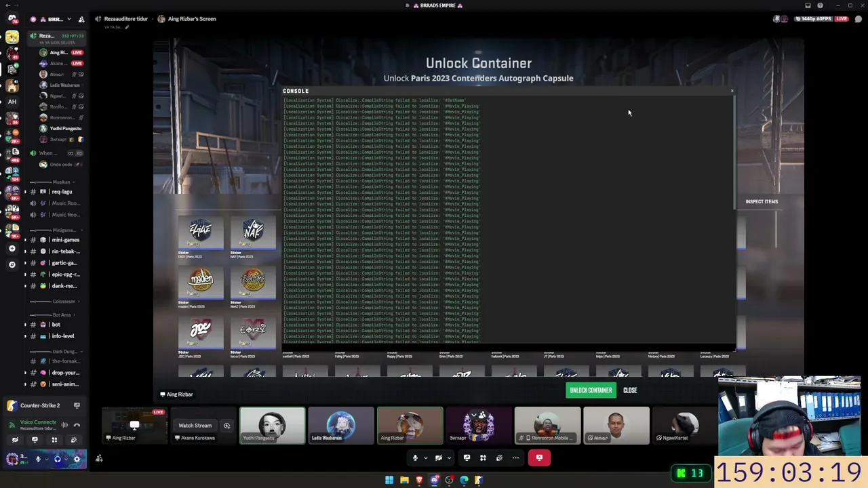The height and width of the screenshot is (488, 868).
Task: Disconnect call with the red button
Action: [x=539, y=457]
